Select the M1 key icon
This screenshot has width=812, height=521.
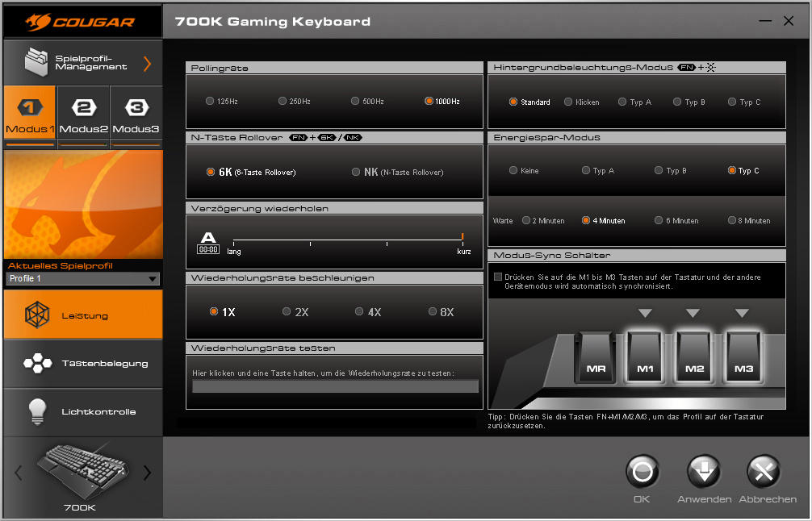[x=647, y=357]
